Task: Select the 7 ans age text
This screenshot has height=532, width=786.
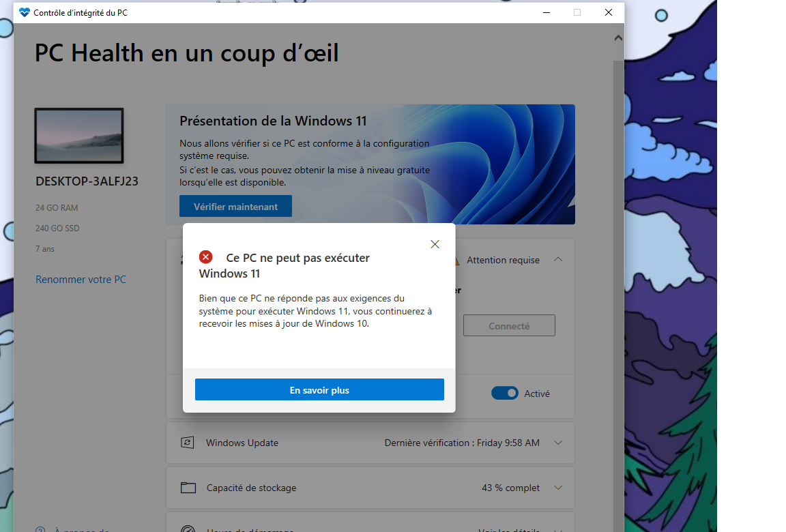Action: [x=44, y=248]
